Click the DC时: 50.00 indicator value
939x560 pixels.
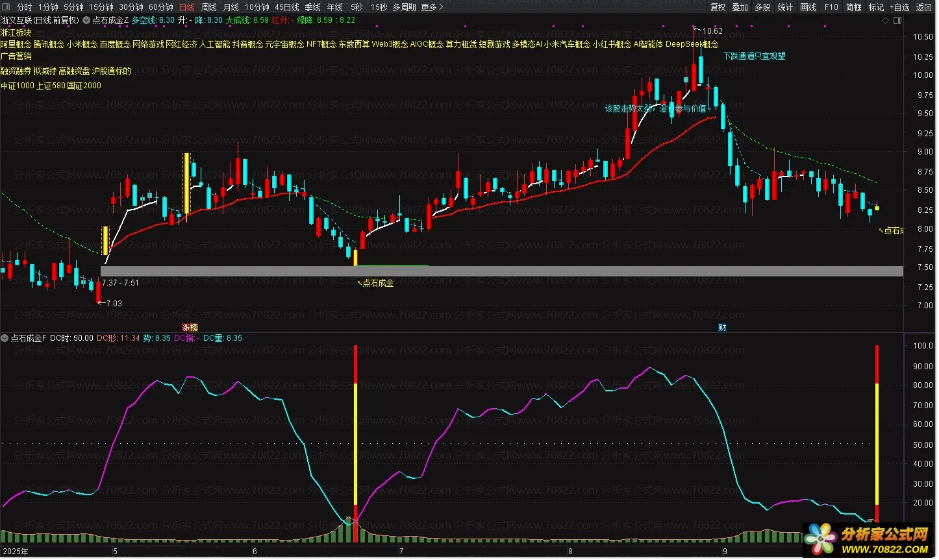click(x=72, y=338)
